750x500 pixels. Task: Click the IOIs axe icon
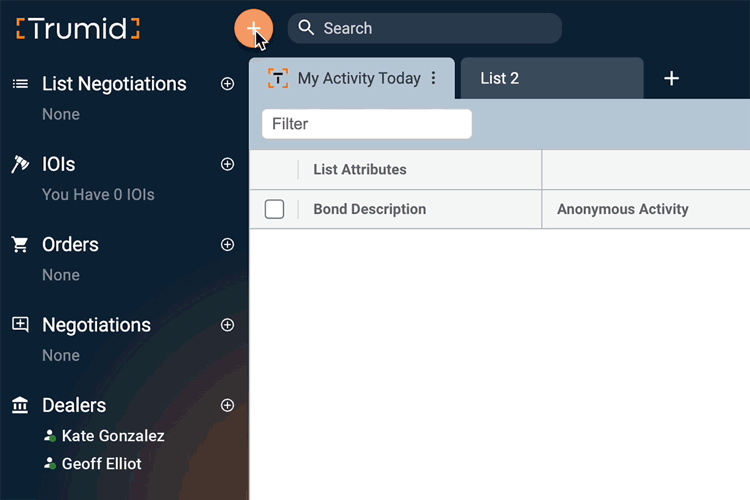(x=20, y=164)
